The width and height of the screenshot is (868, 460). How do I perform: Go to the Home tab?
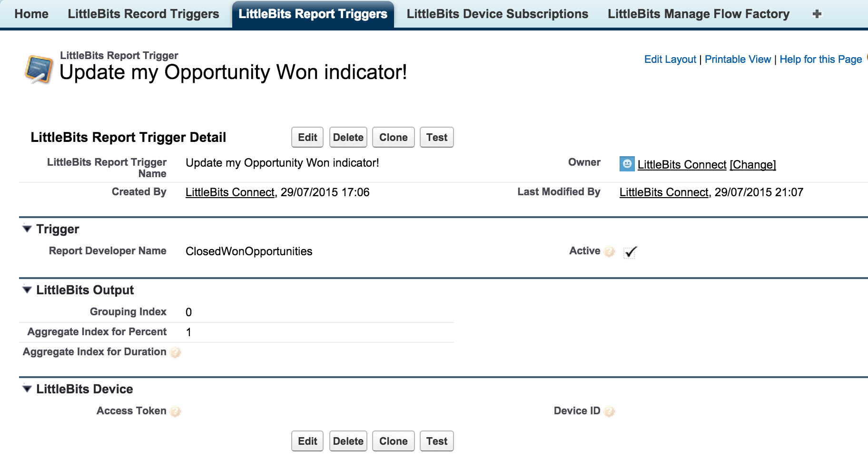point(31,14)
